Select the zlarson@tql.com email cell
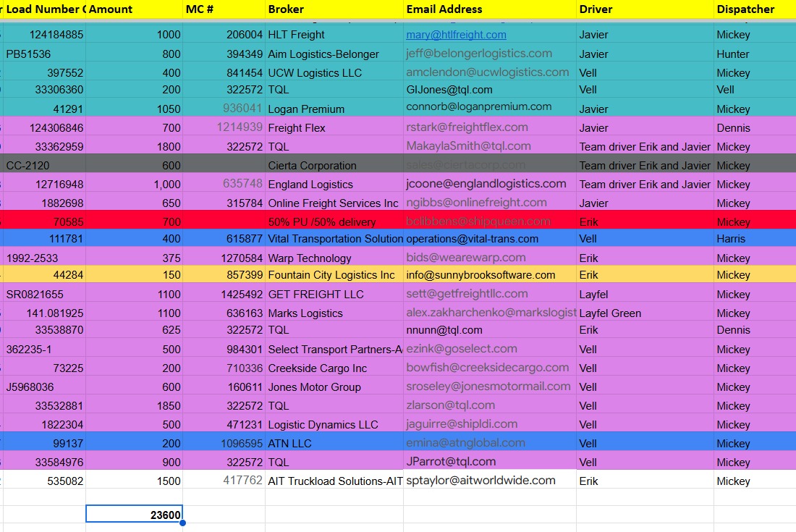 (490, 405)
